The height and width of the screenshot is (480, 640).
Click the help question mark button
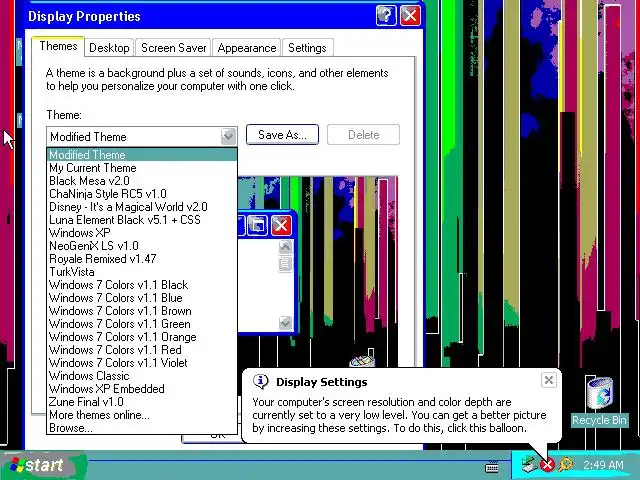pyautogui.click(x=386, y=16)
